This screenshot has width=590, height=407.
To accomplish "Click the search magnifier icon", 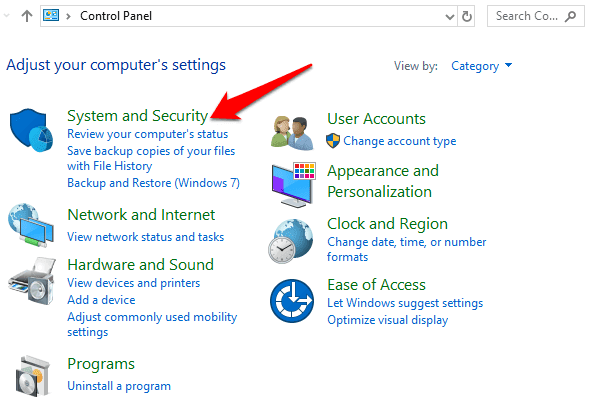I will (570, 16).
